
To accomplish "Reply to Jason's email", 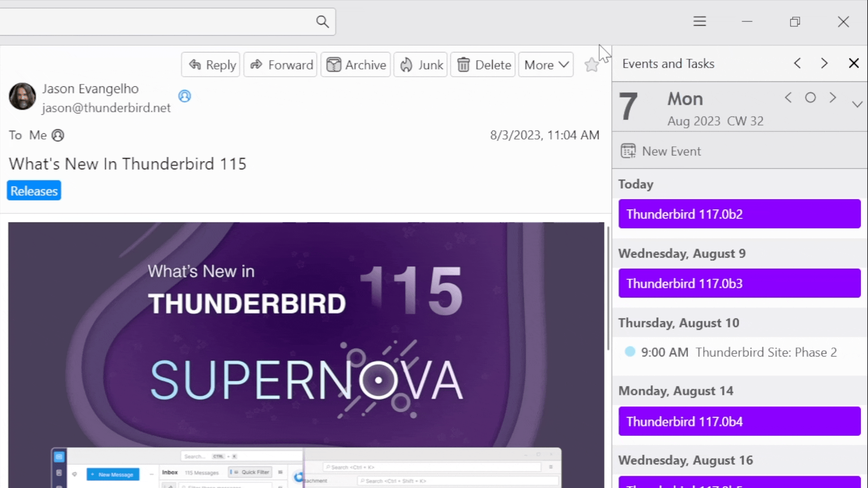I will [x=211, y=65].
